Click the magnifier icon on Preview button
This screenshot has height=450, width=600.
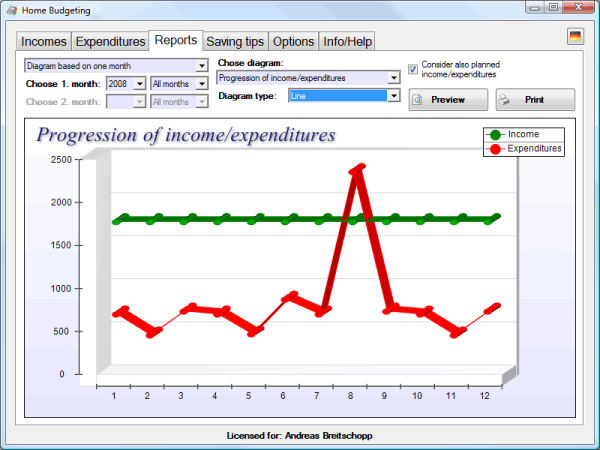coord(417,100)
